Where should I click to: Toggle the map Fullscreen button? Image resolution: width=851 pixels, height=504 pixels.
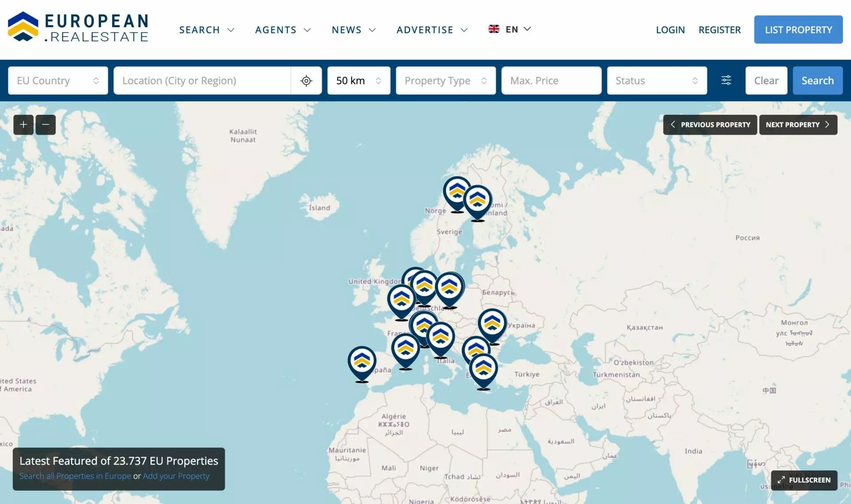click(804, 480)
